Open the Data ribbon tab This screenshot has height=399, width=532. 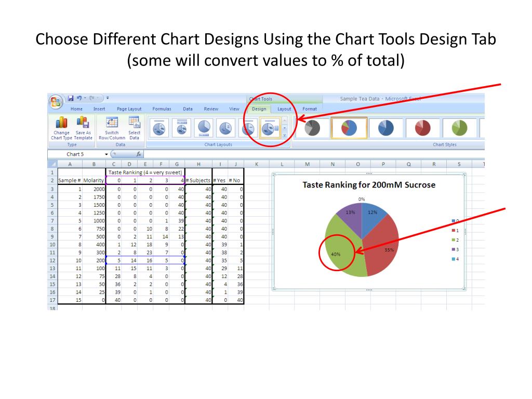[188, 109]
